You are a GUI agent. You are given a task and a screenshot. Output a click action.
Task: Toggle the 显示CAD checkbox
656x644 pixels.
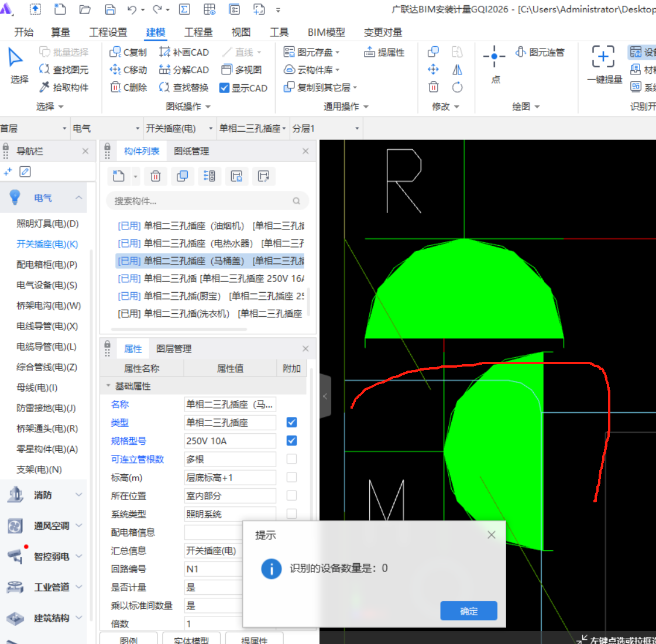pyautogui.click(x=224, y=87)
